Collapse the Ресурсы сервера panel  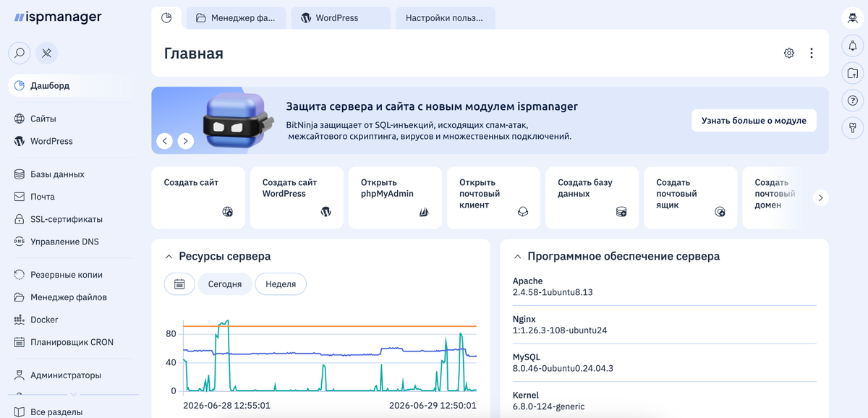click(x=169, y=257)
